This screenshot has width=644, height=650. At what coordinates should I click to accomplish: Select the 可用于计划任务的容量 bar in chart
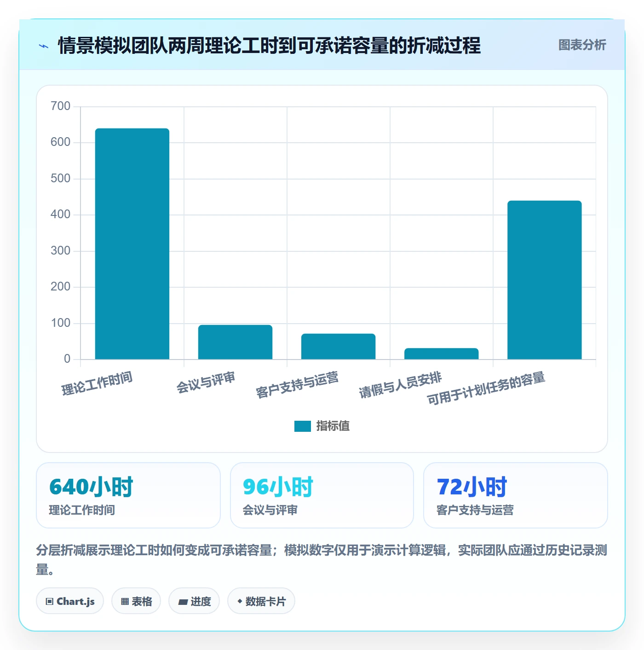(544, 280)
